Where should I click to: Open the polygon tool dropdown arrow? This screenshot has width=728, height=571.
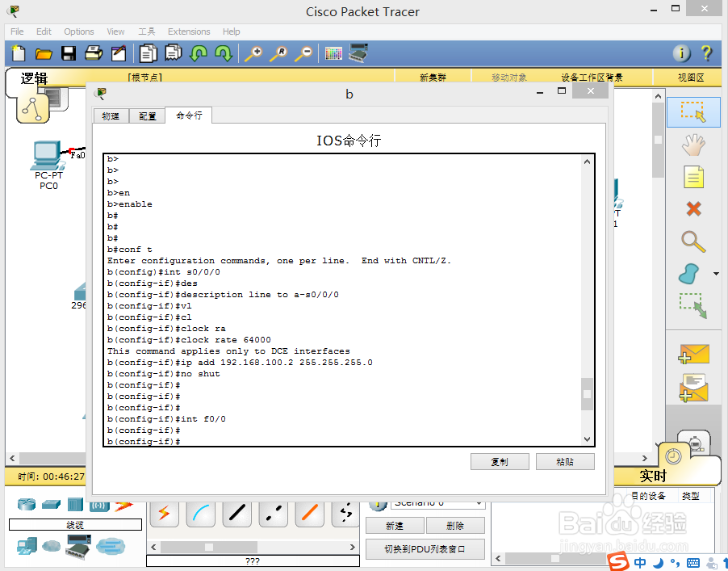click(716, 274)
